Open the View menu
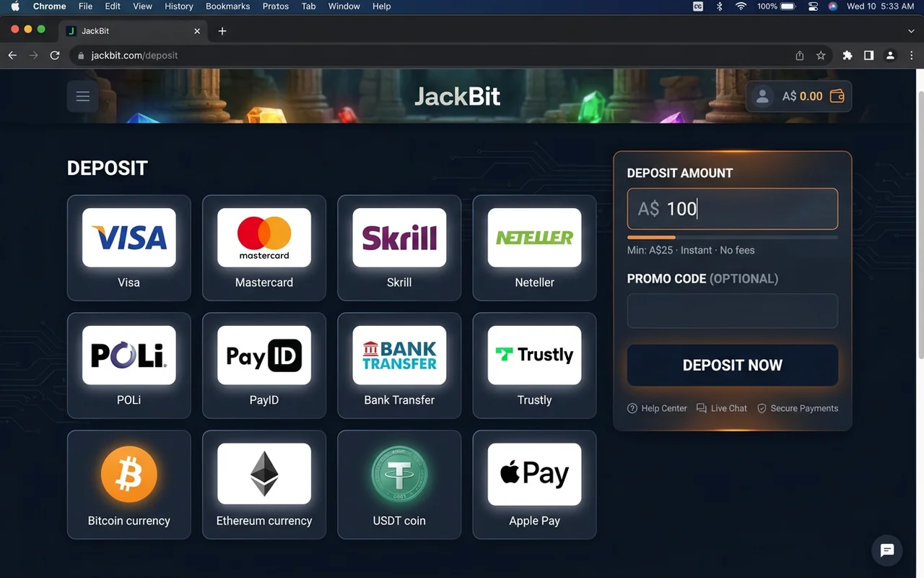Viewport: 924px width, 578px height. [x=143, y=7]
